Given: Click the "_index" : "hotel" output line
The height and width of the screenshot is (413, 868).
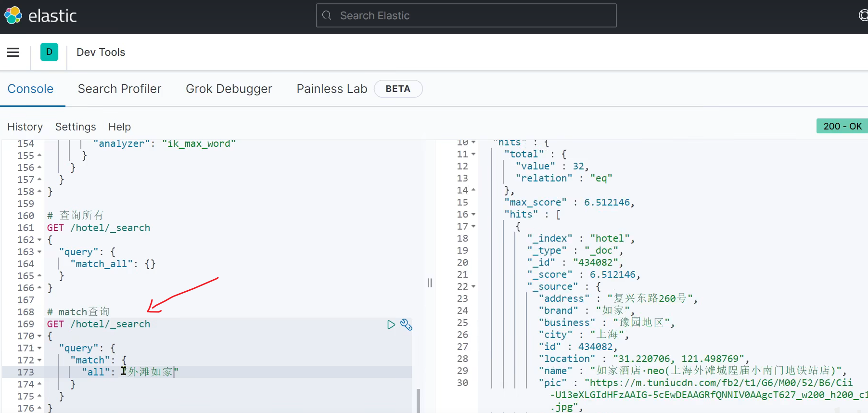Looking at the screenshot, I should [x=581, y=238].
